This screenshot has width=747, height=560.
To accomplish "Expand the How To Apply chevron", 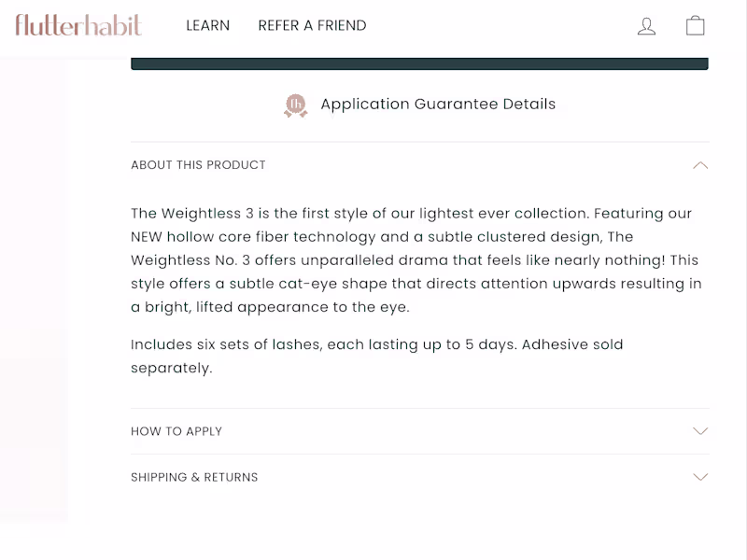I will click(700, 431).
